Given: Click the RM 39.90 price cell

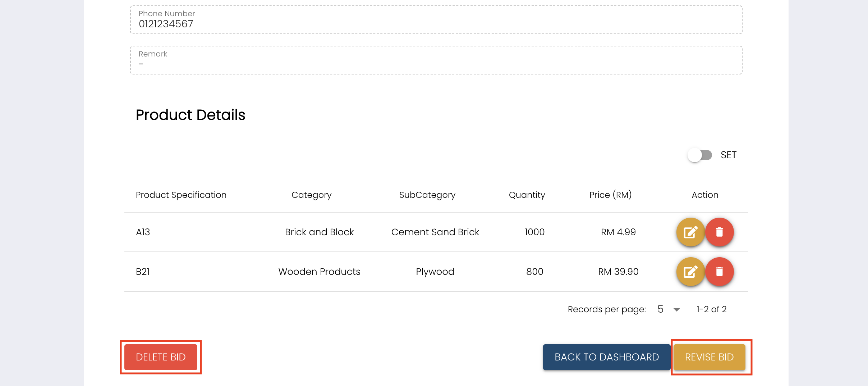Looking at the screenshot, I should (x=618, y=272).
